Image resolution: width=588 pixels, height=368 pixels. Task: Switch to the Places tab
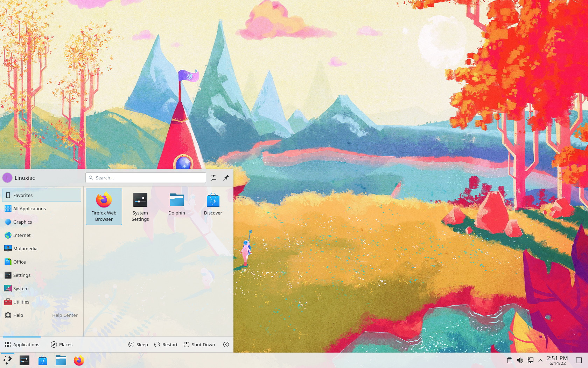[62, 345]
